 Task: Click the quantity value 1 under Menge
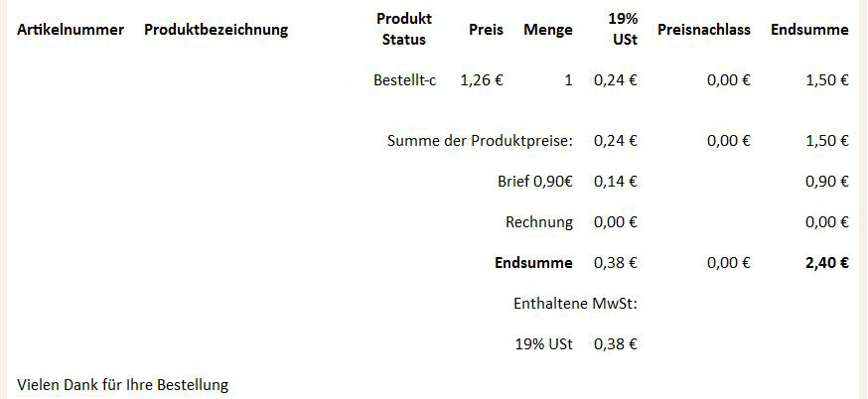pyautogui.click(x=568, y=80)
